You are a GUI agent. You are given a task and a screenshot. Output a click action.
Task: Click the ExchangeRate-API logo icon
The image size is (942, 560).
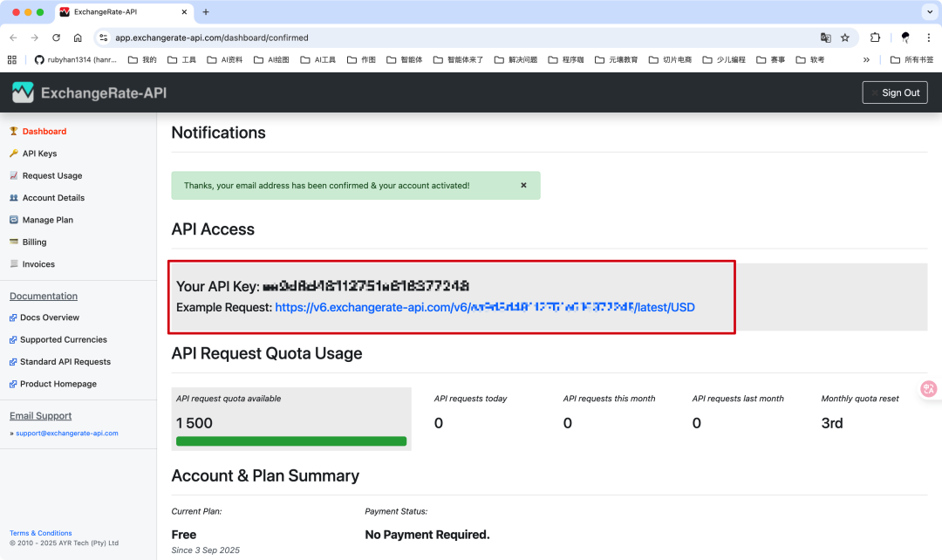[x=23, y=92]
